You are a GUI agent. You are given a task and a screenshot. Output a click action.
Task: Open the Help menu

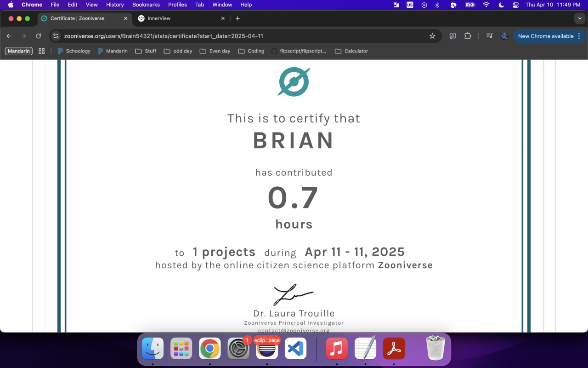[246, 5]
